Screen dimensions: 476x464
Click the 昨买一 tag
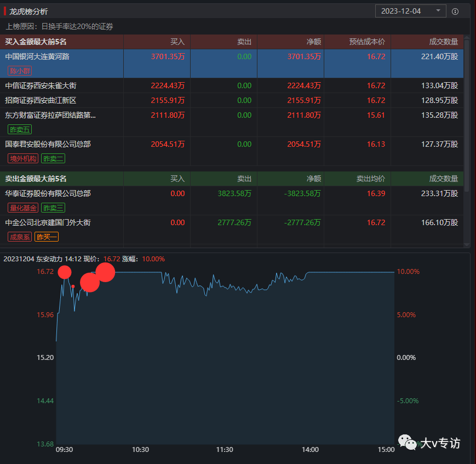47,237
